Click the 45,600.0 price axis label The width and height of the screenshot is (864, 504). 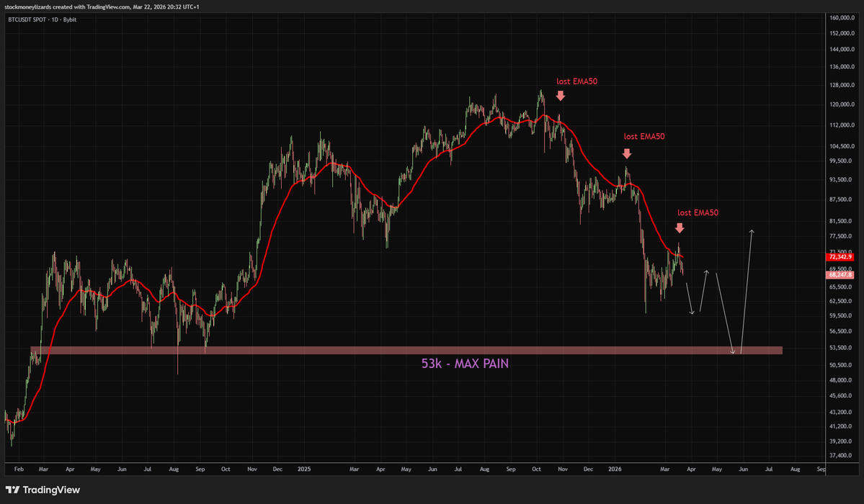pos(842,396)
